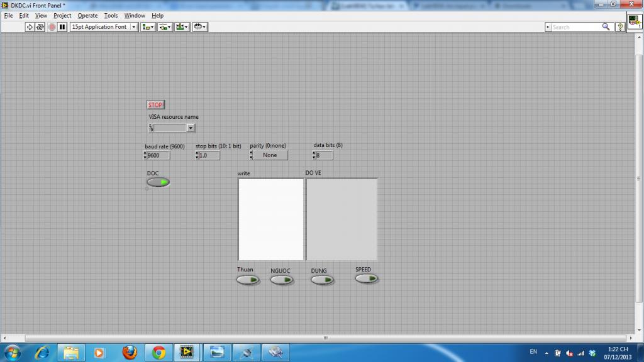The width and height of the screenshot is (644, 362).
Task: Click the Abort Execution button
Action: click(x=52, y=27)
